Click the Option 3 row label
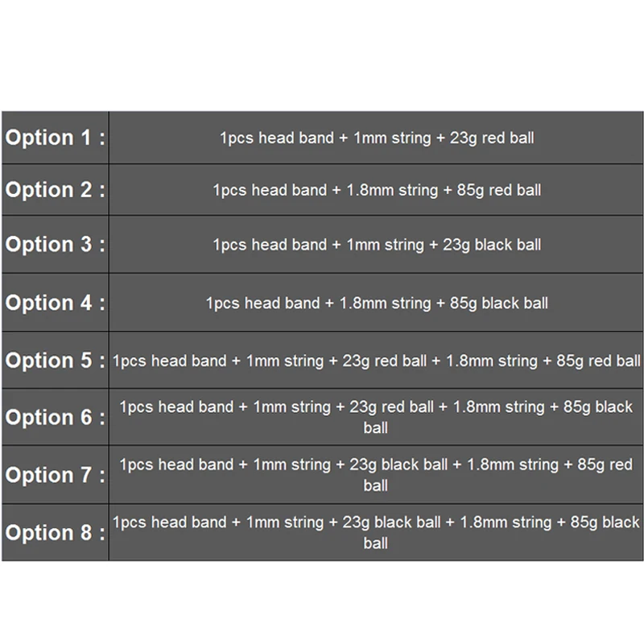 pos(55,245)
